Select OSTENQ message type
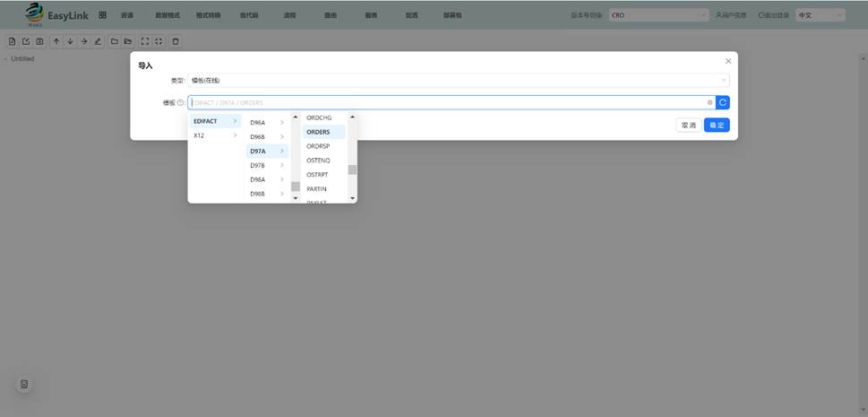 319,161
